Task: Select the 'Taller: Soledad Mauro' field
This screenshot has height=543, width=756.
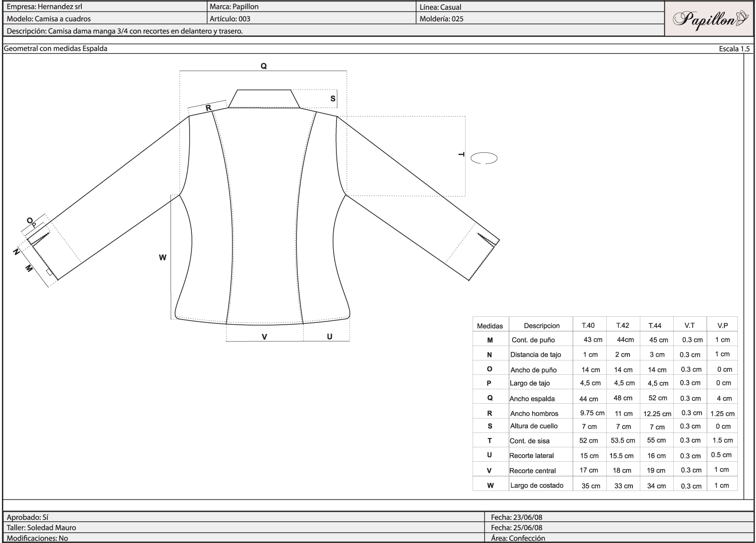Action: tap(41, 528)
